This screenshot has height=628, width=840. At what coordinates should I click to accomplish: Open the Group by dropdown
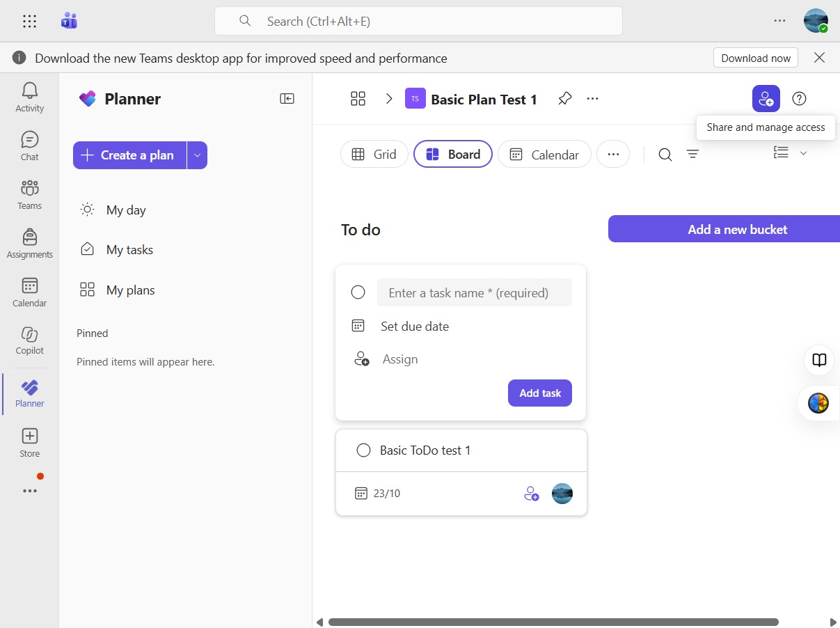click(790, 153)
